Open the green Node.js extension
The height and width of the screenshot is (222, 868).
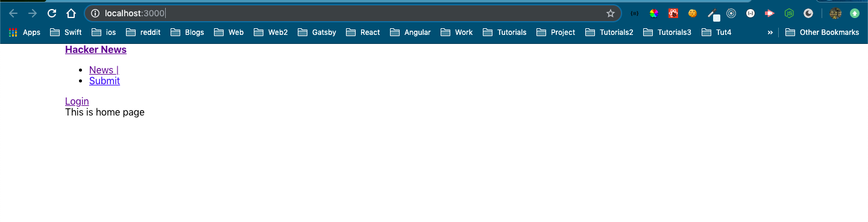click(x=789, y=13)
